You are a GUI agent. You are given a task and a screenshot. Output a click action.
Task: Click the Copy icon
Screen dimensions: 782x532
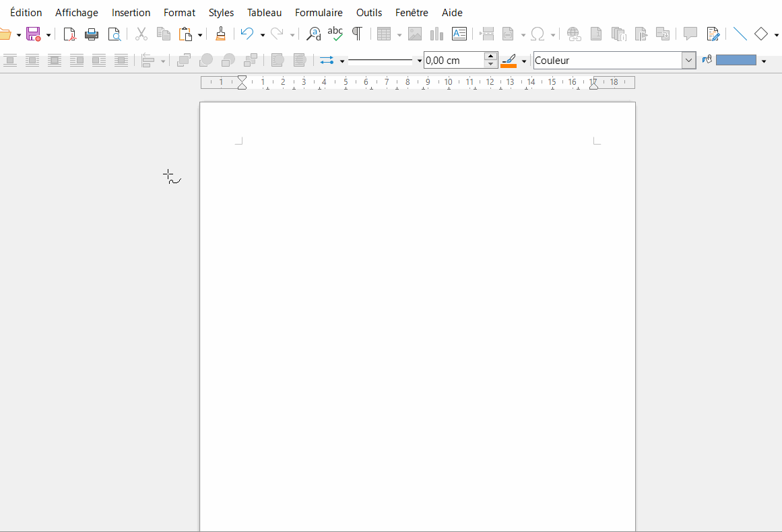(x=163, y=34)
